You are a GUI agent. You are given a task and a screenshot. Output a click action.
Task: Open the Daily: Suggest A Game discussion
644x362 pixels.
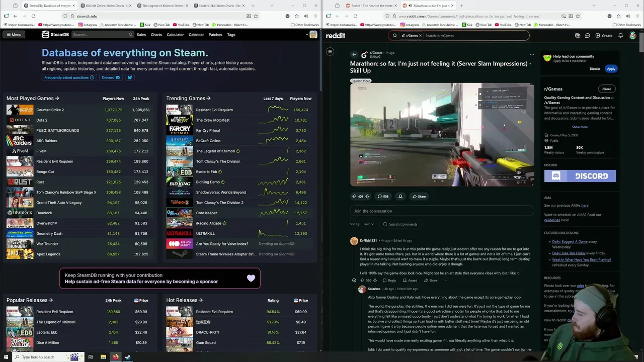point(570,242)
